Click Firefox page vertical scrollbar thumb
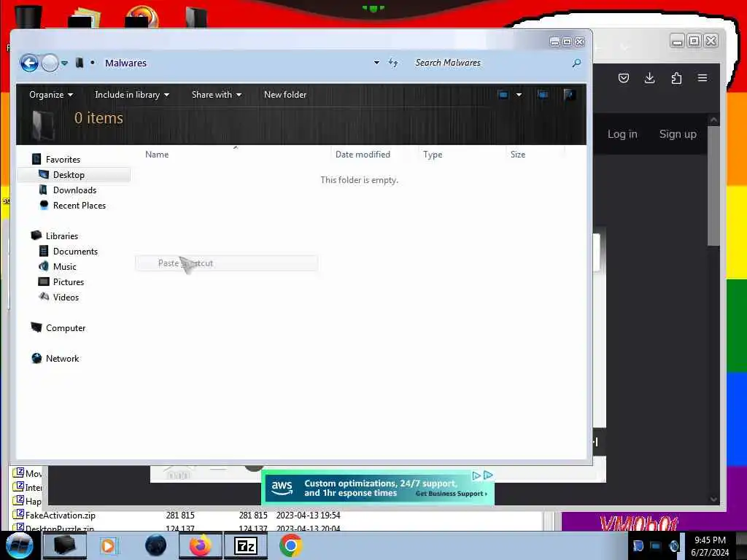This screenshot has width=747, height=560. coord(713,186)
